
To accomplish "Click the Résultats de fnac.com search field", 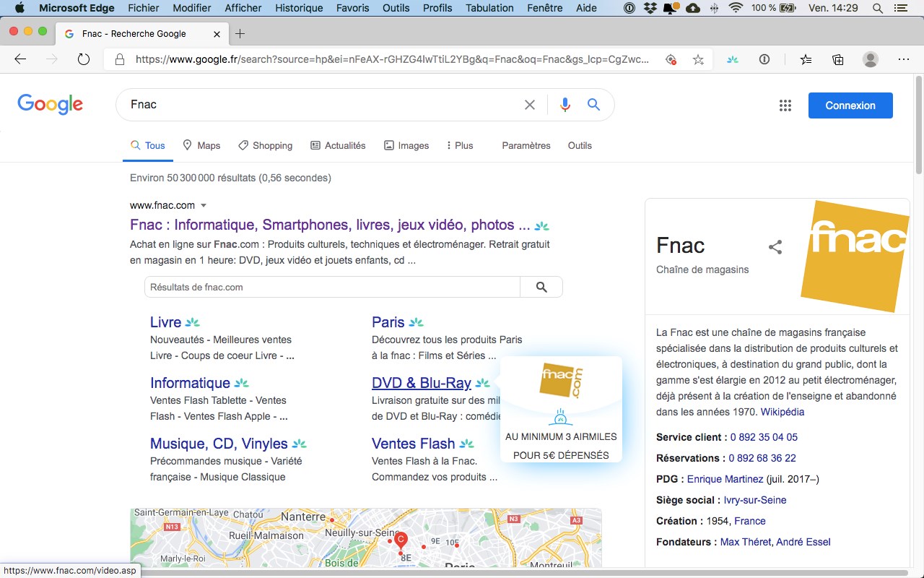I will click(x=332, y=287).
